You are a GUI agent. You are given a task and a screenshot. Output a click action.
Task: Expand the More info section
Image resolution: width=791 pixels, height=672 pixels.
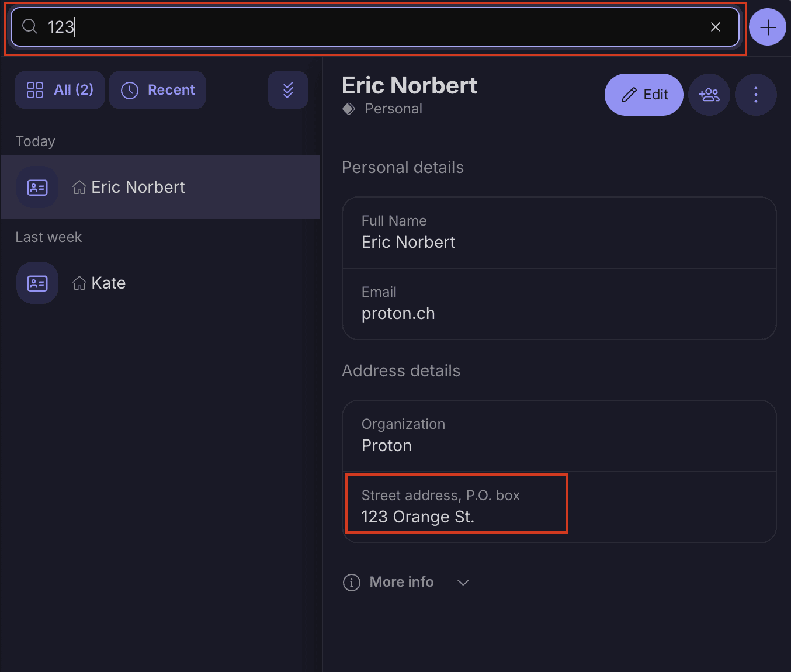click(401, 582)
